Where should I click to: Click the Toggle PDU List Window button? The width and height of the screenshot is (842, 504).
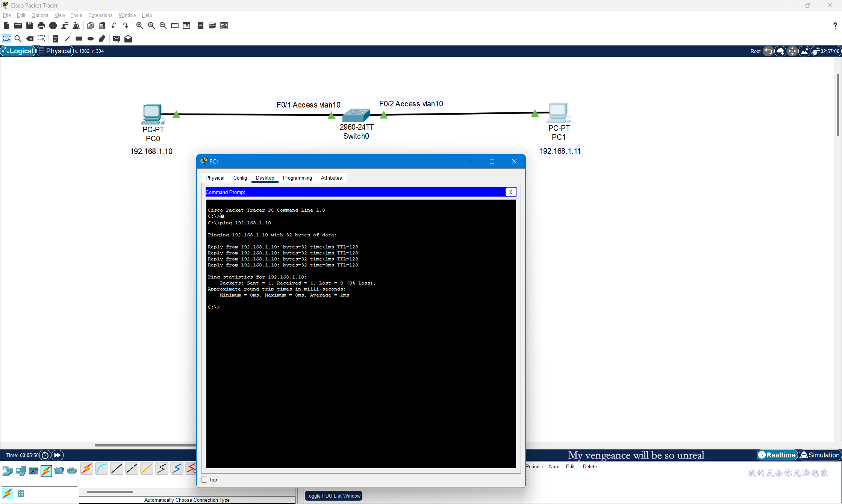point(333,496)
